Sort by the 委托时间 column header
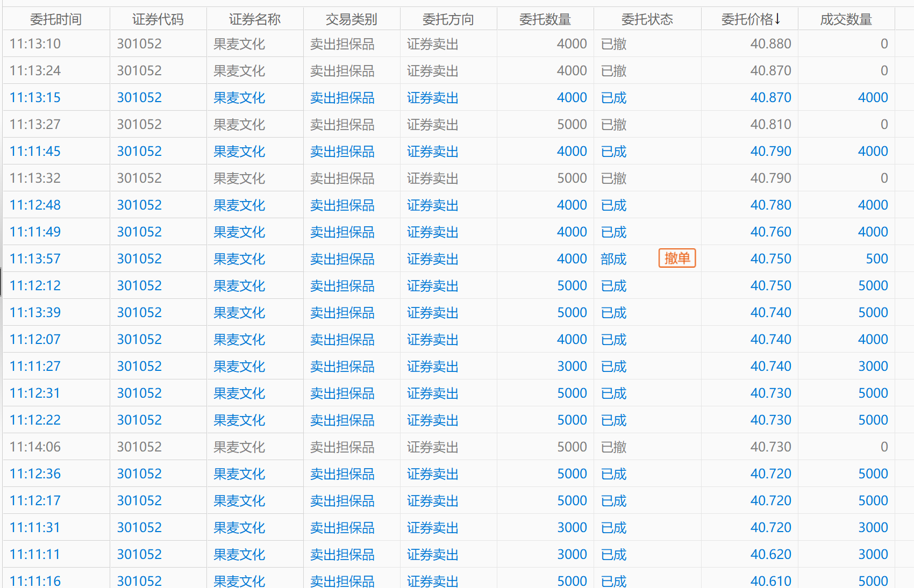This screenshot has width=914, height=588. point(56,19)
